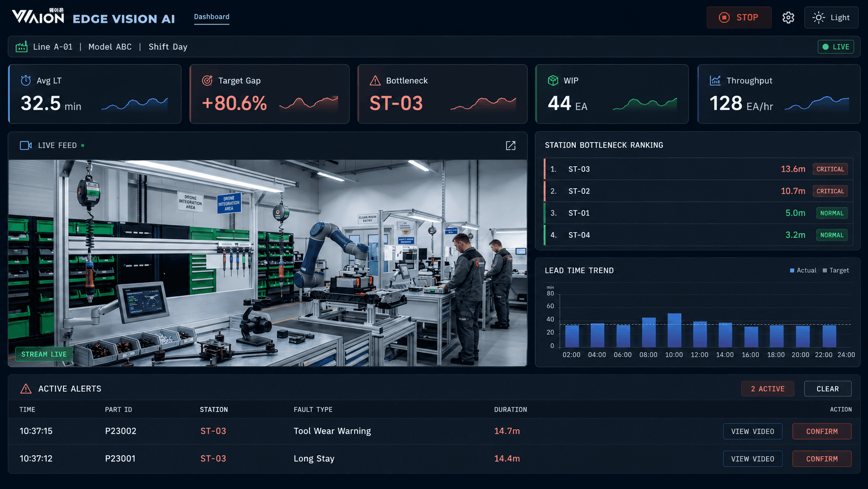Click the WIP box icon
Screen dimensions: 868x489
point(553,81)
